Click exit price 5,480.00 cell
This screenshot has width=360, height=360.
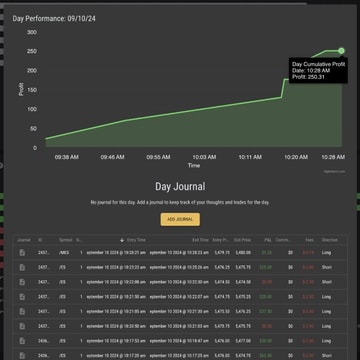(243, 253)
